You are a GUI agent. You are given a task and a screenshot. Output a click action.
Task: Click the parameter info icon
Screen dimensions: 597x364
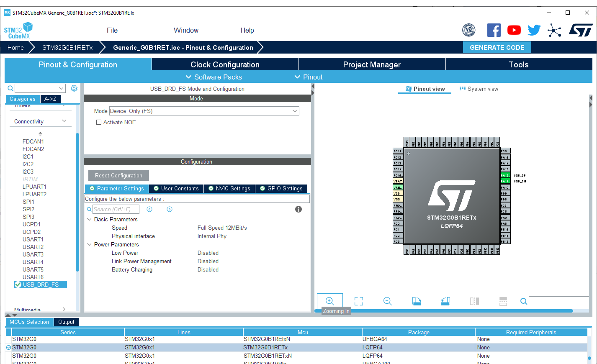pyautogui.click(x=298, y=209)
